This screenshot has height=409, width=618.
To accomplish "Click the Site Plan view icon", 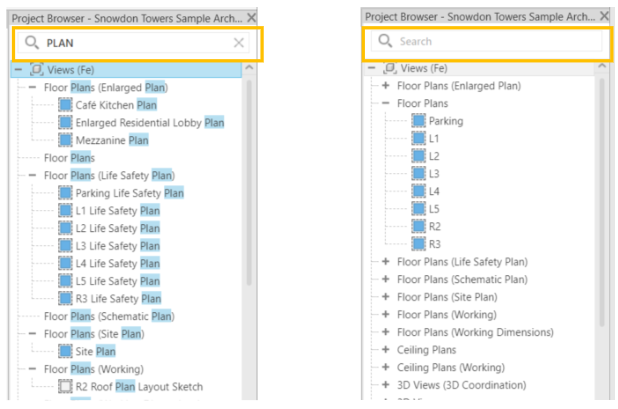I will pyautogui.click(x=65, y=351).
